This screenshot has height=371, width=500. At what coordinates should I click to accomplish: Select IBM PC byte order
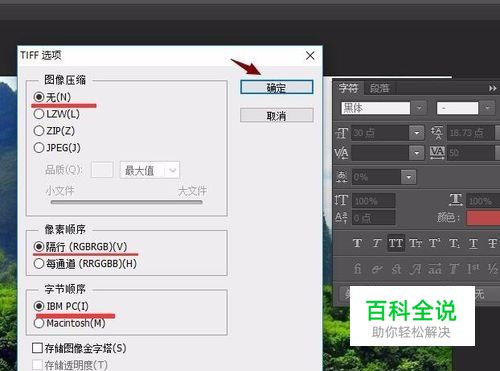(x=61, y=306)
